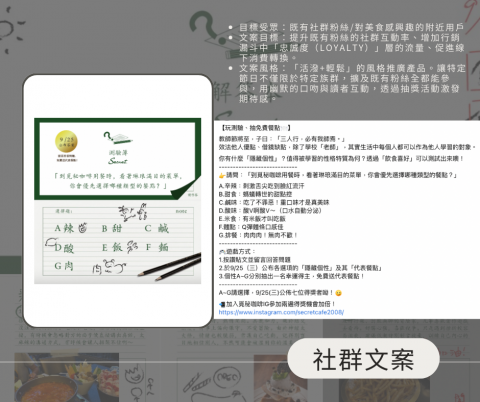Viewport: 480px width, 402px height.
Task: Click the smiley emoji after 公佈七位得獎者呦
Action: point(339,293)
